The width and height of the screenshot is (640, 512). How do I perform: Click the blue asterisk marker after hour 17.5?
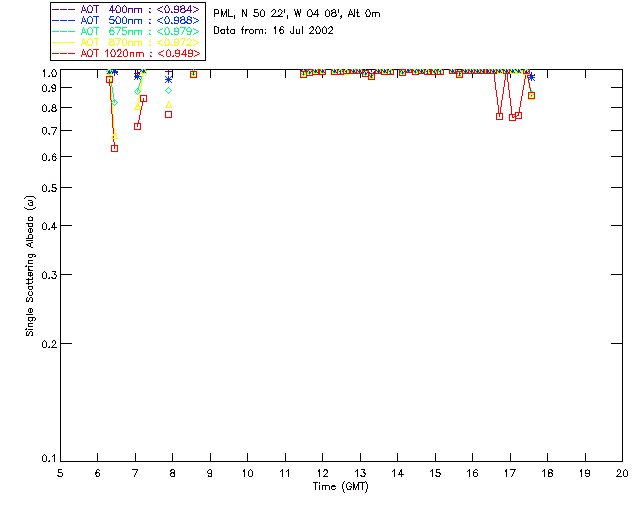click(531, 77)
